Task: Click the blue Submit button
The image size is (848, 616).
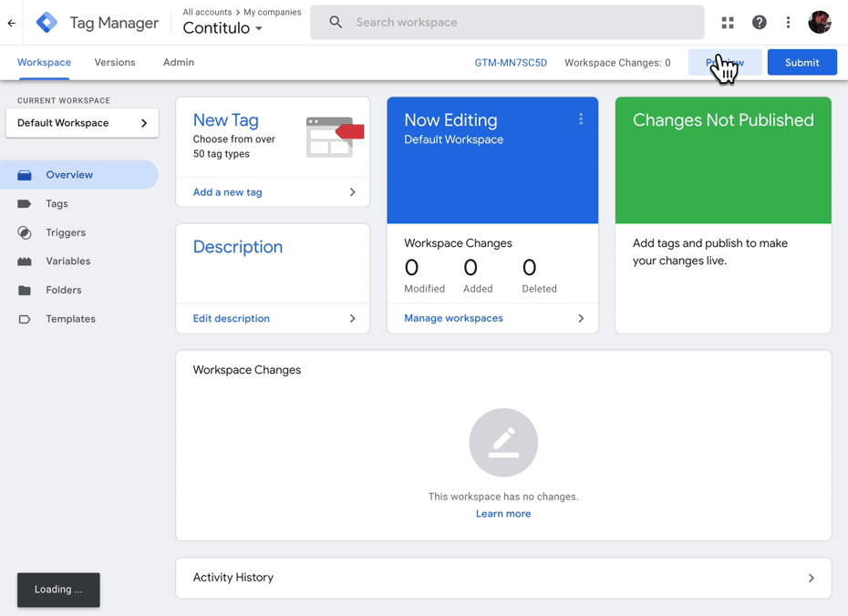Action: click(x=802, y=63)
